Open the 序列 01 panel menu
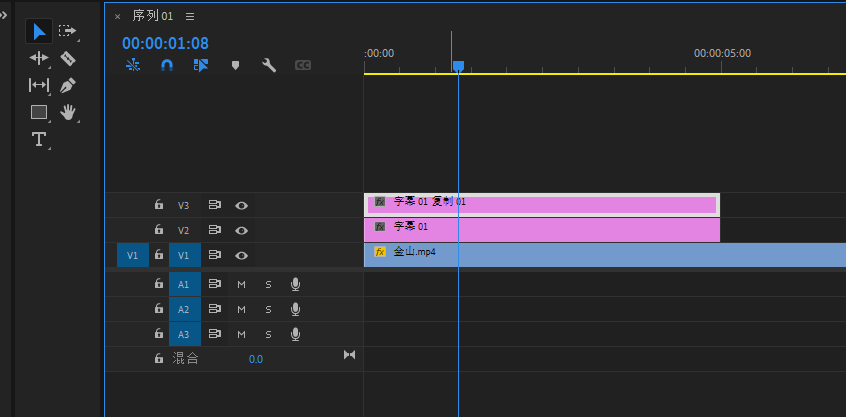 click(190, 16)
